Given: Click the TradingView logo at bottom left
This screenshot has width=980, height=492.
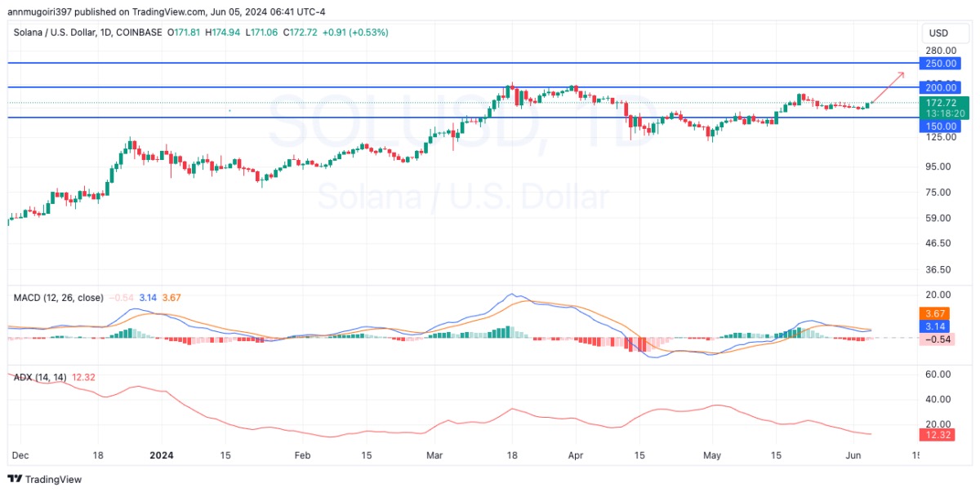Looking at the screenshot, I should (45, 479).
